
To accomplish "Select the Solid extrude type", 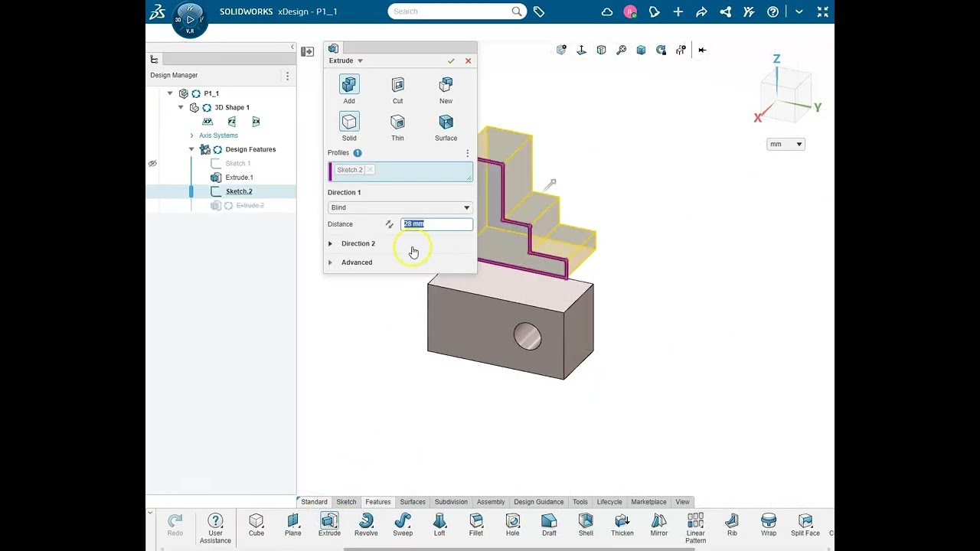I will (x=349, y=127).
